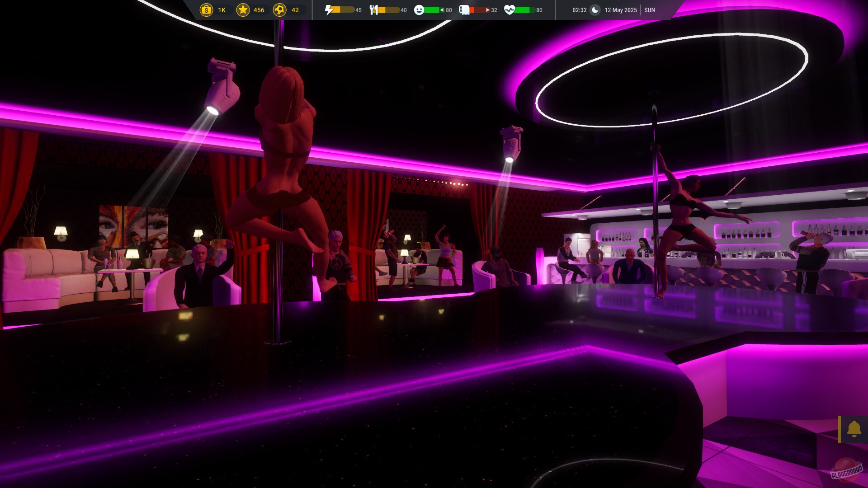The height and width of the screenshot is (488, 868).
Task: Click the gold star reputation icon
Action: pos(243,10)
